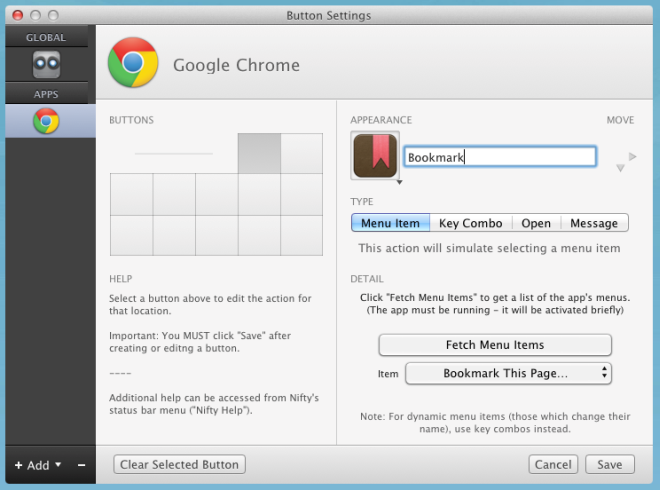Switch to the Message type
This screenshot has width=660, height=490.
594,223
